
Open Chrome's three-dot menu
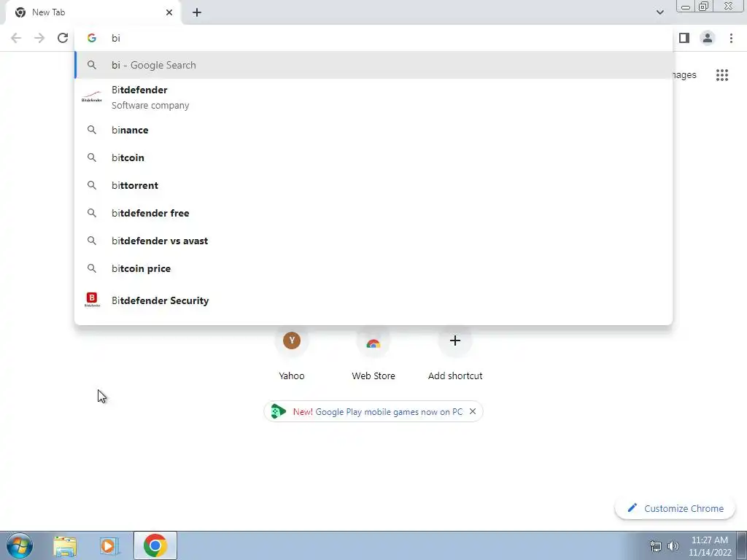(x=731, y=38)
